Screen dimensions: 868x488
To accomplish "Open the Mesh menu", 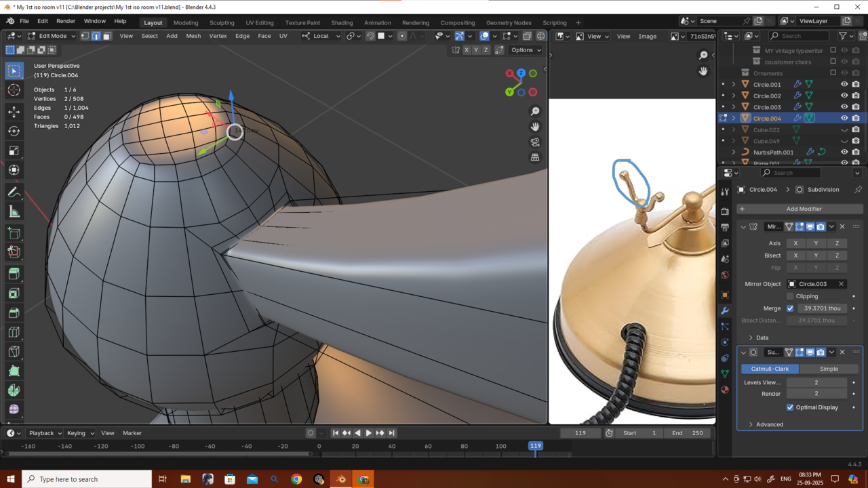I will pyautogui.click(x=193, y=36).
